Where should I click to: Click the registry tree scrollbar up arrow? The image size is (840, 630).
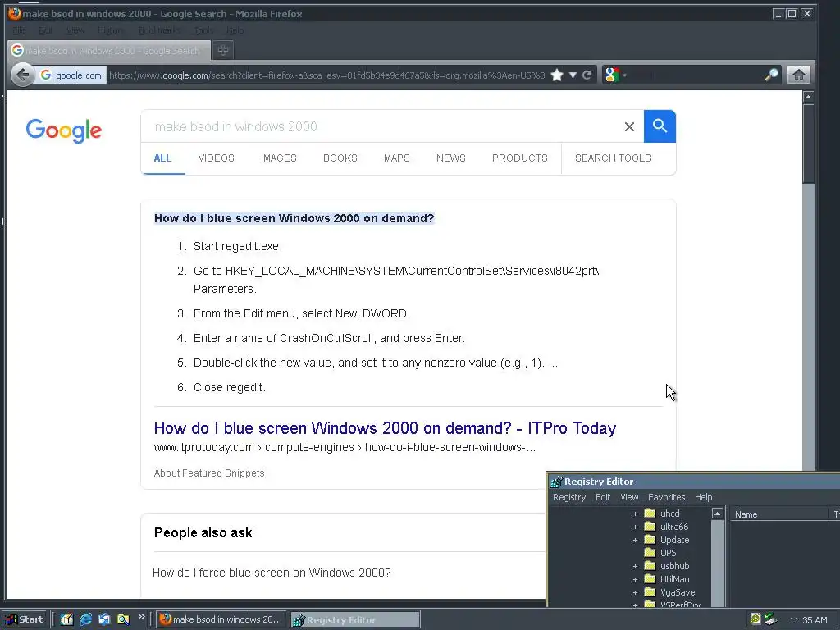click(717, 514)
